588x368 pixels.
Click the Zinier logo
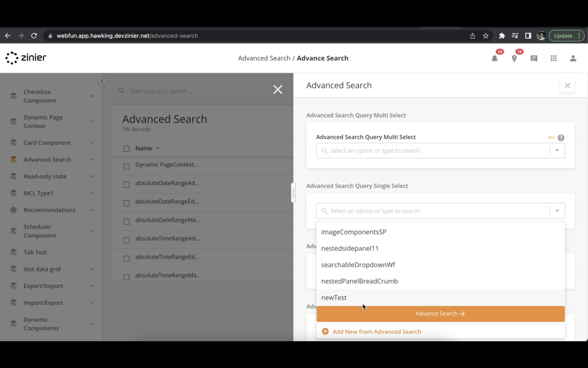pos(26,58)
